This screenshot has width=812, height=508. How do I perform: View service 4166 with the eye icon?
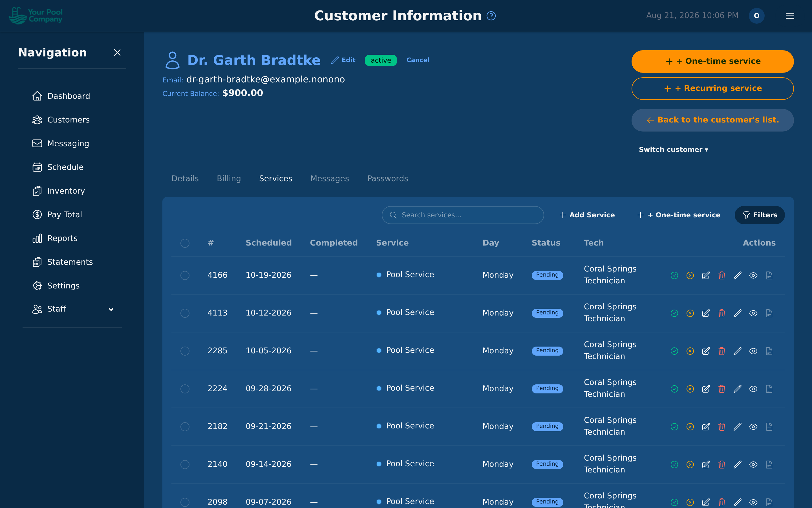coord(753,275)
